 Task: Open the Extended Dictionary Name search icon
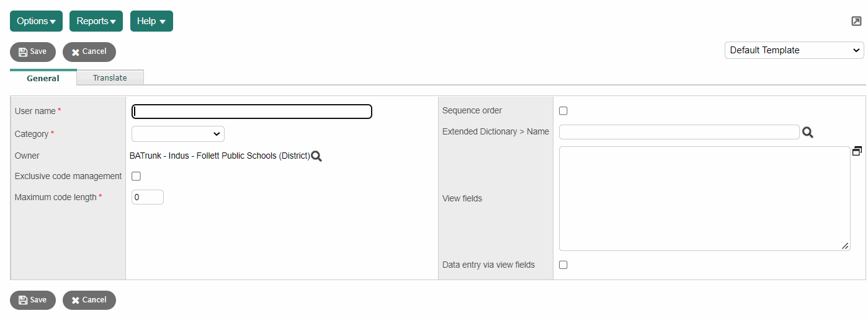[x=807, y=132]
